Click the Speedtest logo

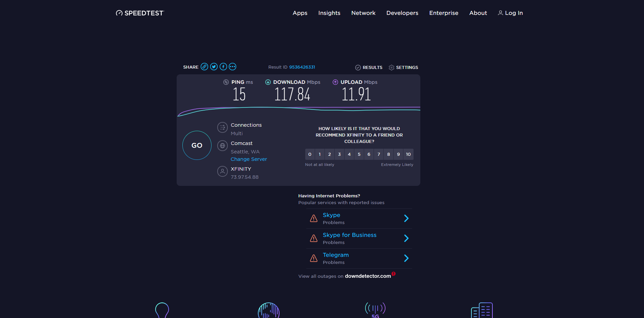[140, 13]
